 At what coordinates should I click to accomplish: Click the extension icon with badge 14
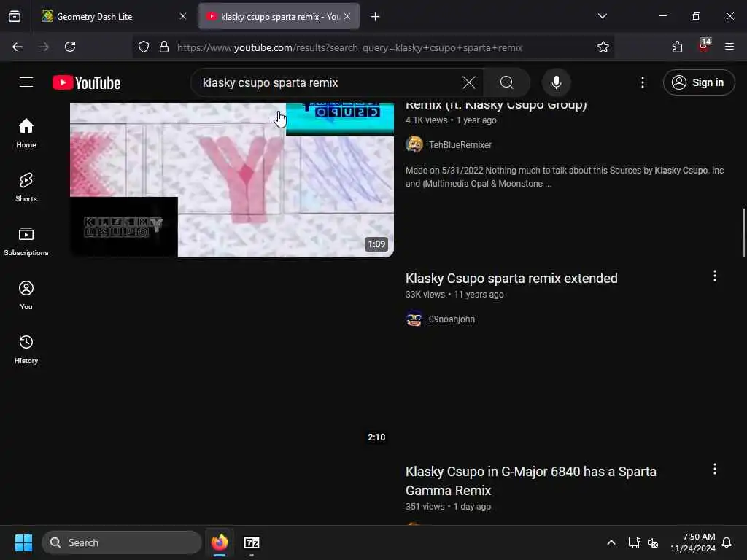[704, 45]
